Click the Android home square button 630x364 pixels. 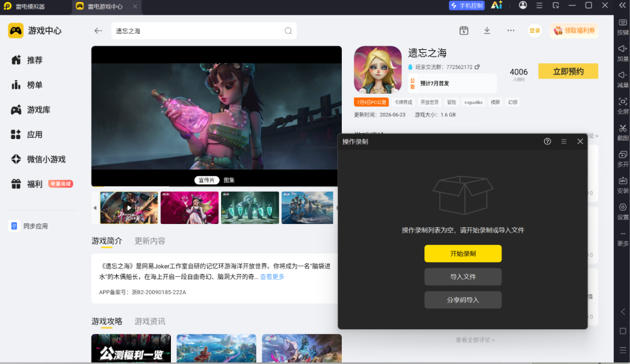pos(623,331)
